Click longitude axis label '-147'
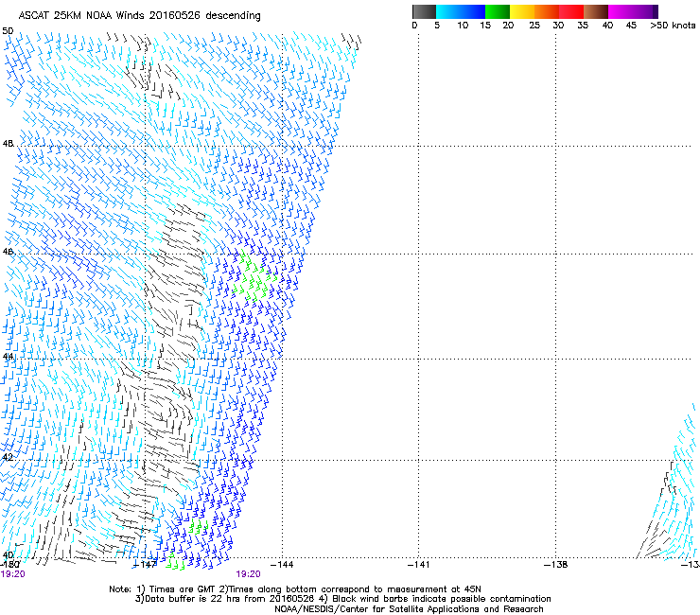This screenshot has height=615, width=700. 145,565
